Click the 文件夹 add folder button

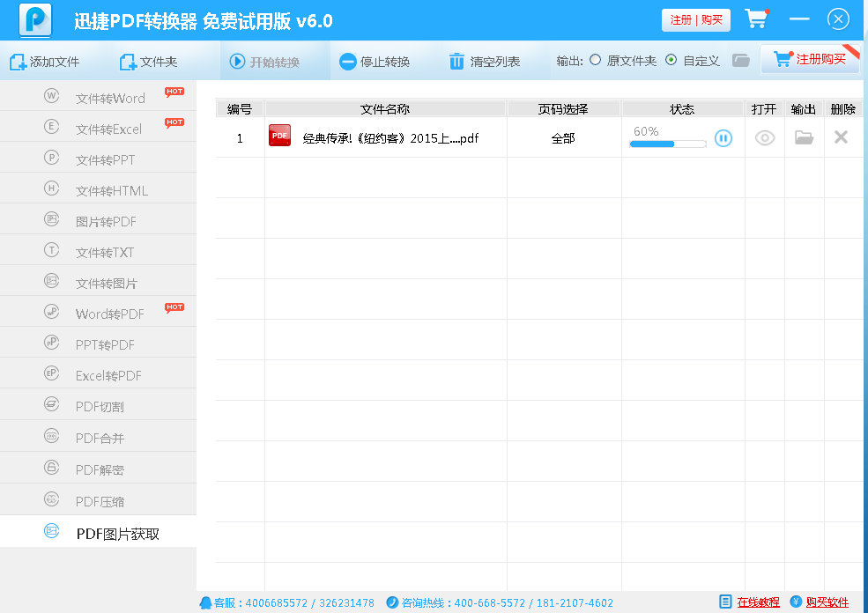[x=148, y=62]
